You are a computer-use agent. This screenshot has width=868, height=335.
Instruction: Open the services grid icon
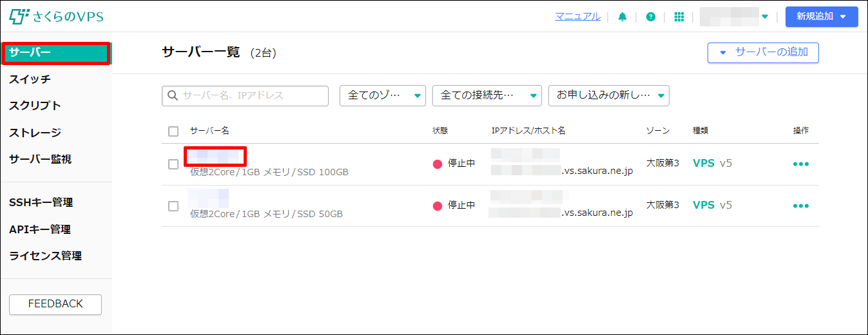pos(679,17)
